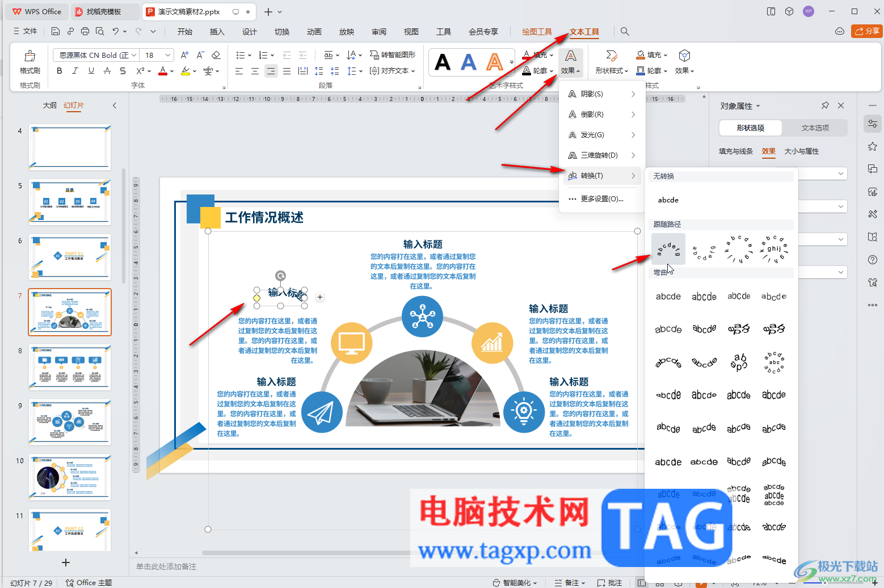The image size is (884, 588).
Task: Click the Print icon in quick access bar
Action: [85, 31]
